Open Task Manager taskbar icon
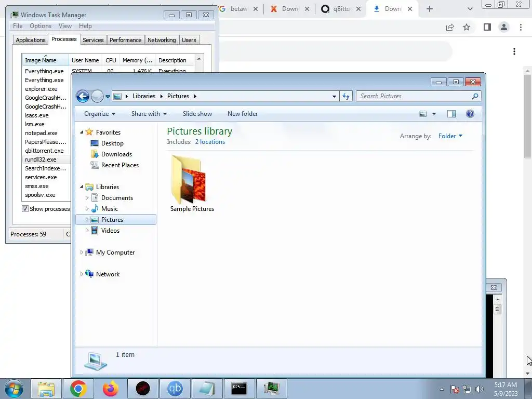This screenshot has width=532, height=399. click(x=271, y=389)
